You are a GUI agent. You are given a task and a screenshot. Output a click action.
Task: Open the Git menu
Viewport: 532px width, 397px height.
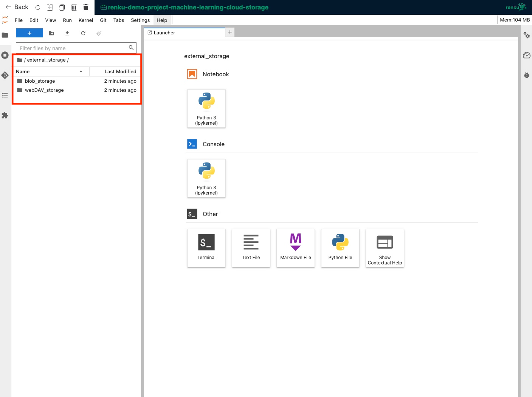coord(103,20)
